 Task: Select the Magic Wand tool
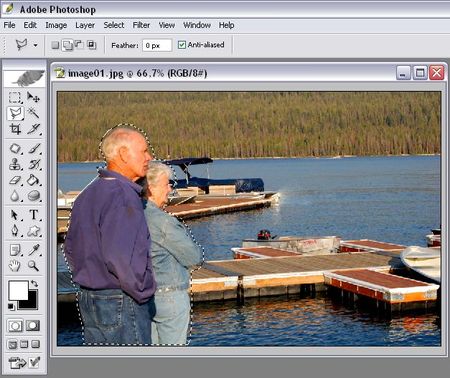tap(33, 113)
